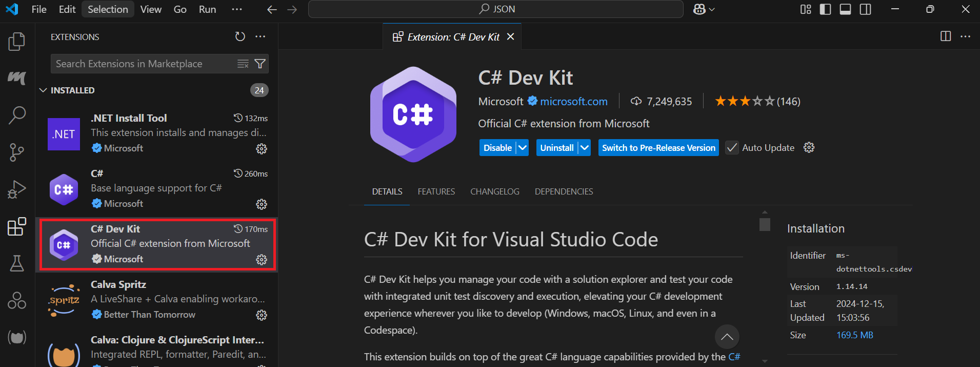Viewport: 980px width, 367px height.
Task: Open the extension page settings gear
Action: (x=809, y=148)
